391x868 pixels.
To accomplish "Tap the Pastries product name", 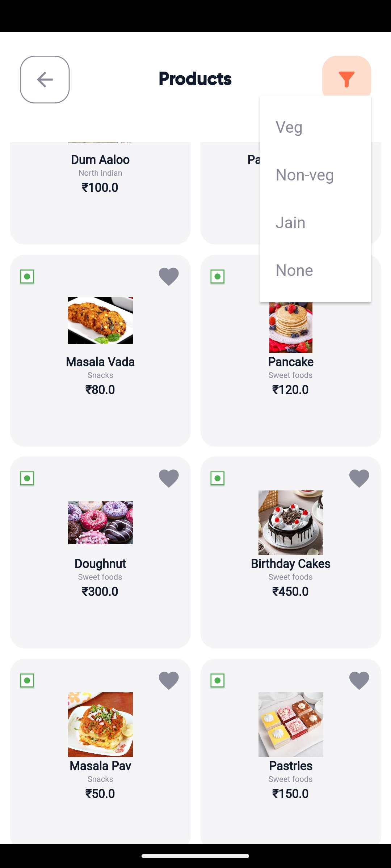I will [x=291, y=766].
